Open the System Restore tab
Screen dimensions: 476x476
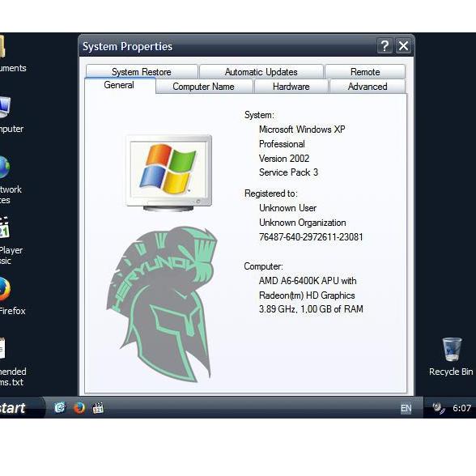(x=142, y=71)
